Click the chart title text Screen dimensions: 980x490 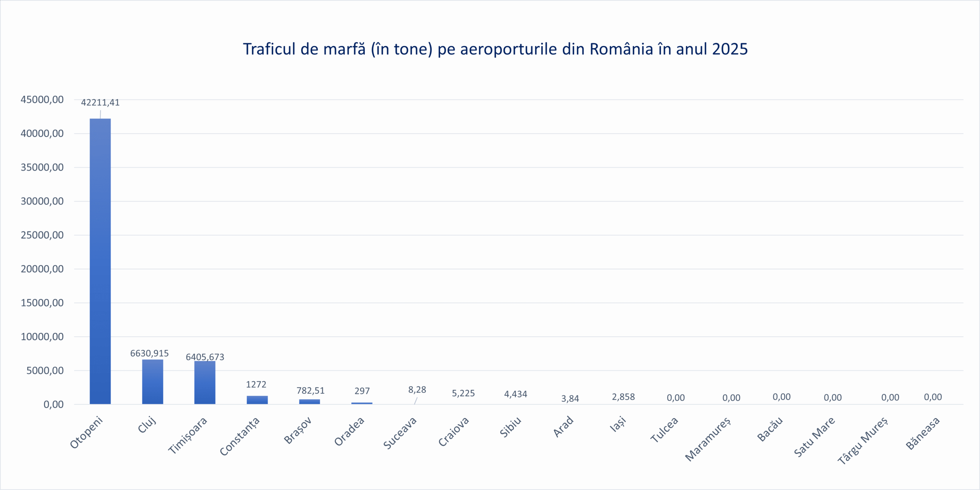point(495,49)
